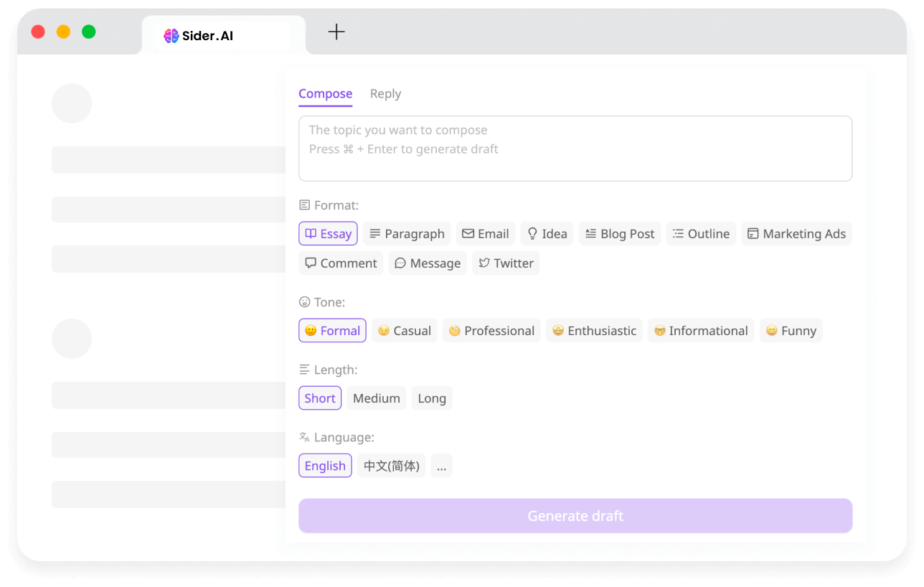Select the Essay format option
924x587 pixels.
(x=328, y=234)
